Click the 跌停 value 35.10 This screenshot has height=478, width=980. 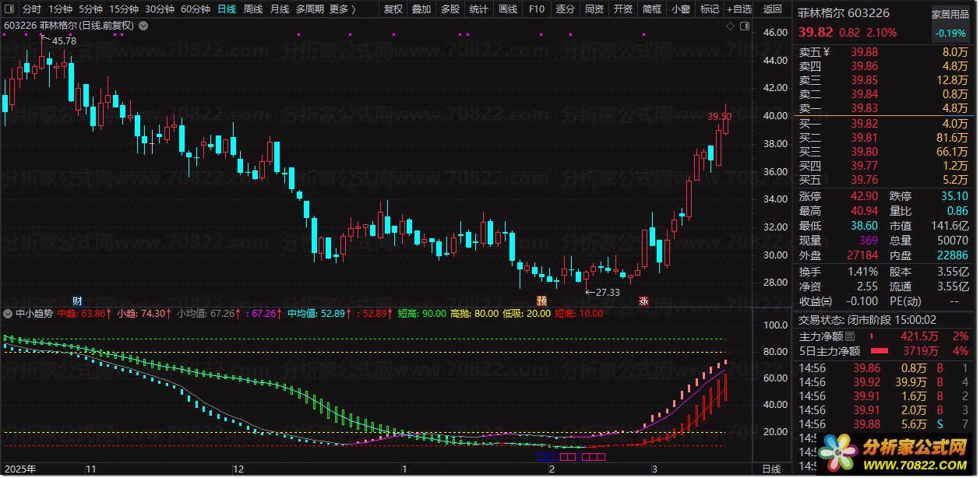954,196
